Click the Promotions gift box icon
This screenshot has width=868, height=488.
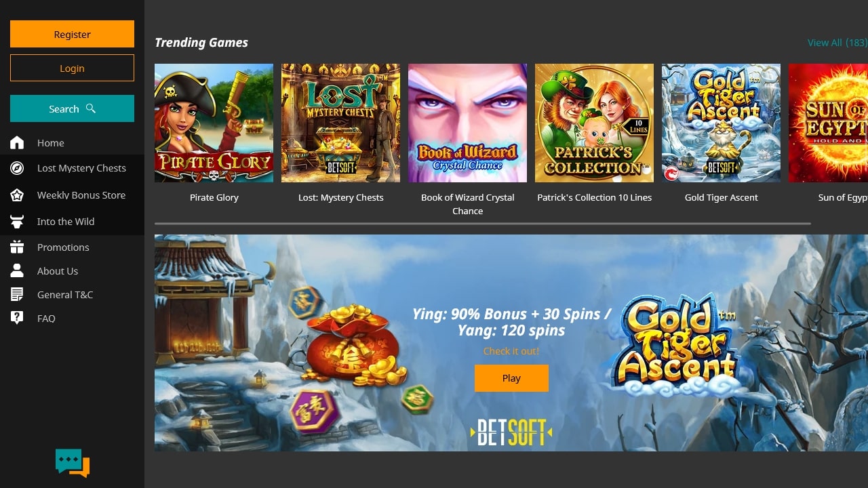pos(17,247)
